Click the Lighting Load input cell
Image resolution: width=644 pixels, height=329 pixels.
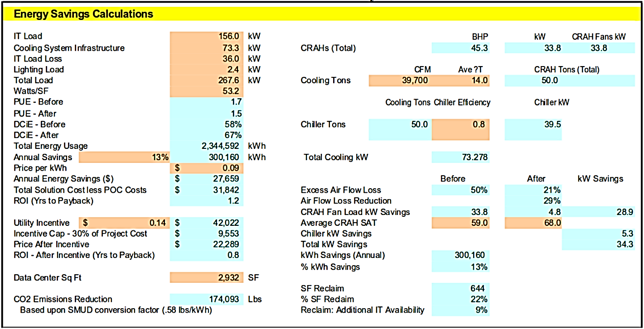pos(207,70)
